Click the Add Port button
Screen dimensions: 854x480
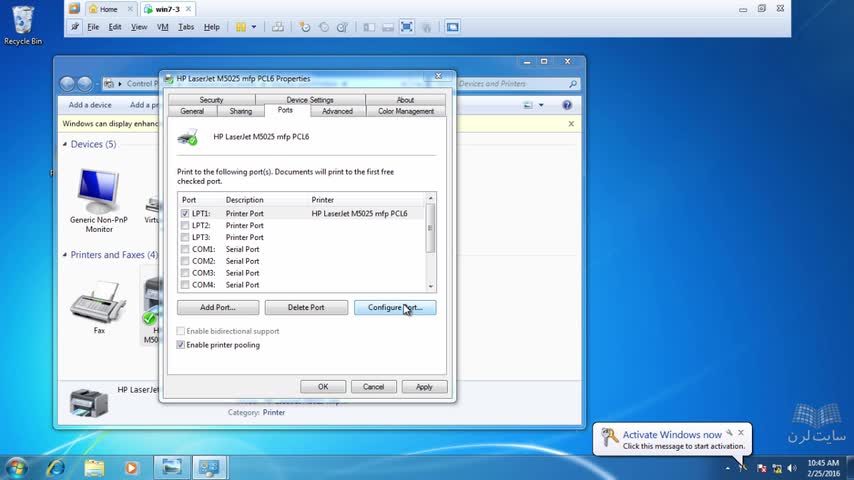(218, 308)
